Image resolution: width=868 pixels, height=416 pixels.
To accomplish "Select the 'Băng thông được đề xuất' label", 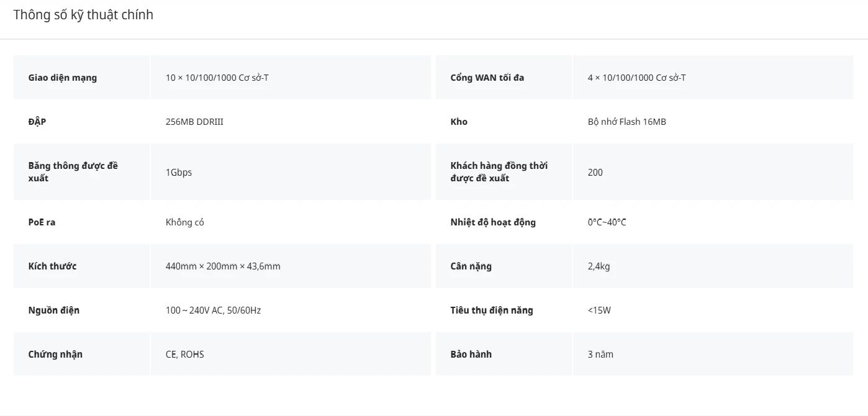I will click(x=73, y=172).
